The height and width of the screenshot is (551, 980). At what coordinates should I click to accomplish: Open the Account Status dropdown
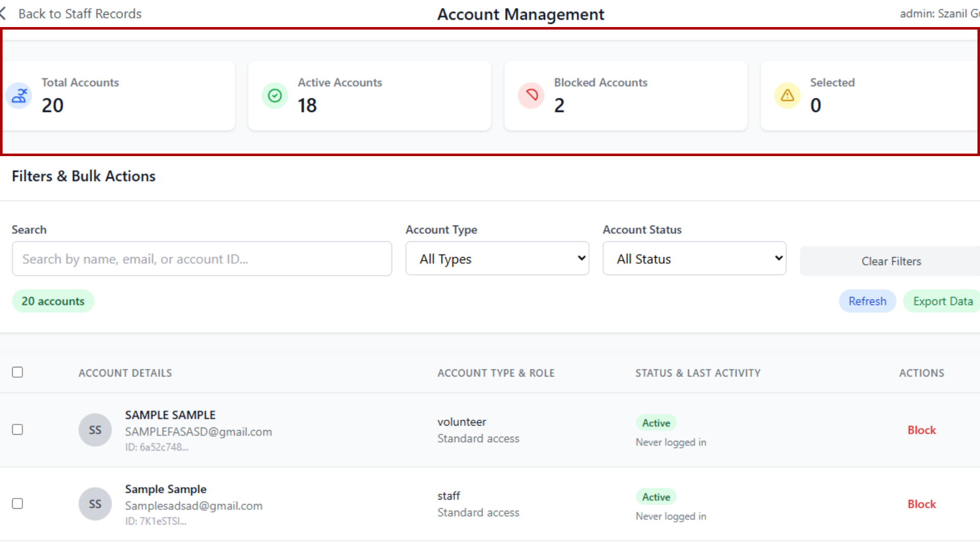click(x=694, y=259)
